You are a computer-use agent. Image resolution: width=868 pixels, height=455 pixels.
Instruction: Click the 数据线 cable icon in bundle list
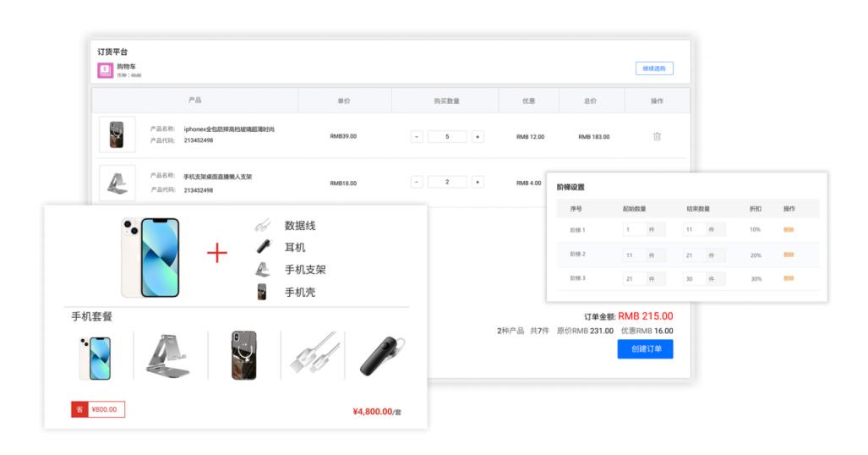pos(263,225)
